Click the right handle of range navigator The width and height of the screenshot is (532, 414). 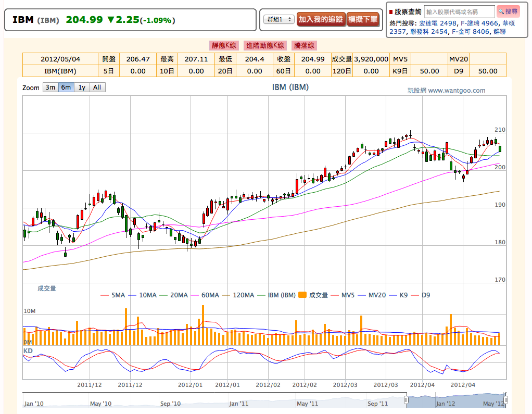[505, 400]
